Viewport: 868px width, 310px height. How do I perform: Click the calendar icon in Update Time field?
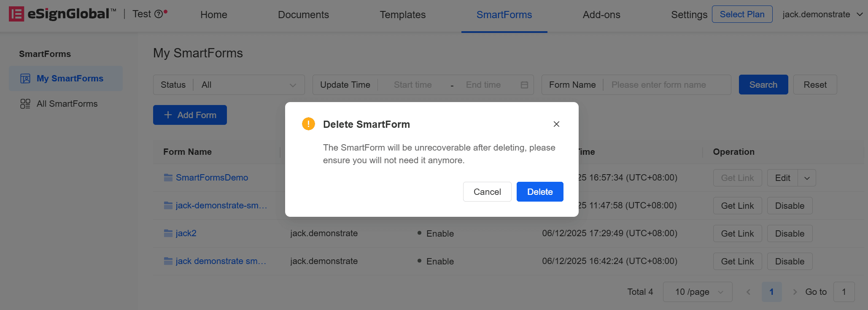point(524,85)
